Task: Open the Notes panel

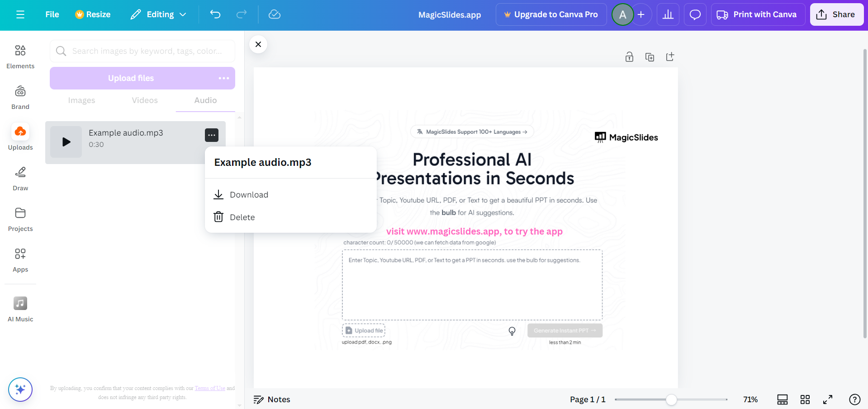Action: tap(272, 400)
